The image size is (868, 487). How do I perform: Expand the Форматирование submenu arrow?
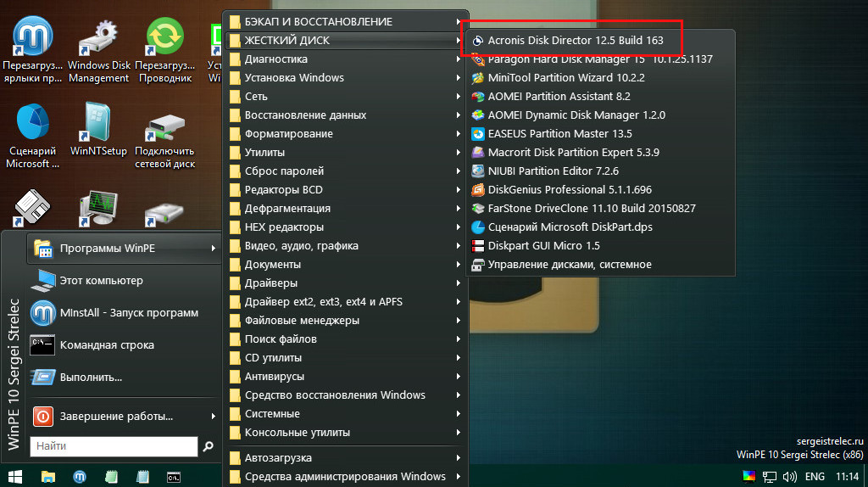pyautogui.click(x=459, y=133)
